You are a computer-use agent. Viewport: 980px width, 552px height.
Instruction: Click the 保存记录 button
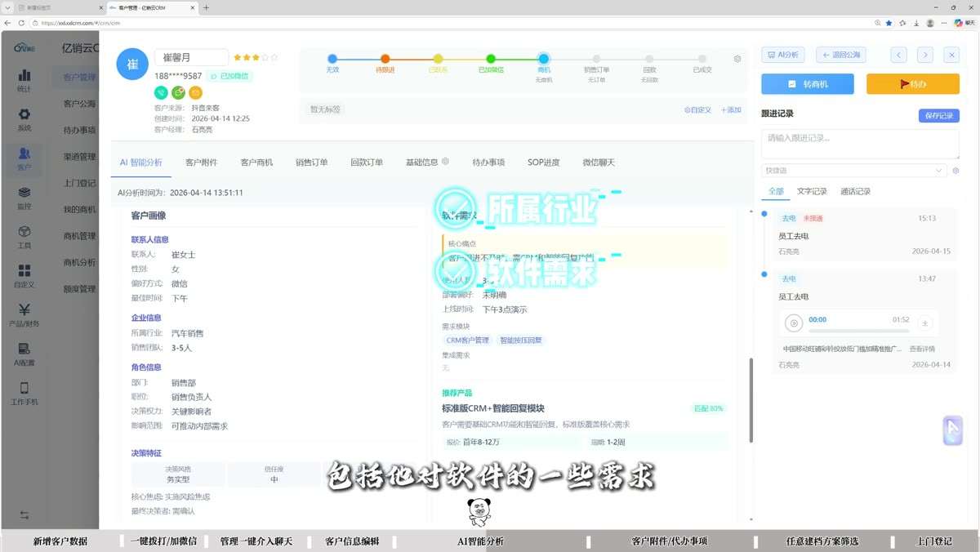(x=939, y=115)
